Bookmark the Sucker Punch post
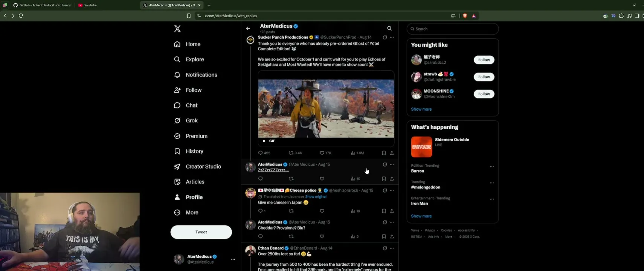The height and width of the screenshot is (271, 644). click(x=384, y=153)
